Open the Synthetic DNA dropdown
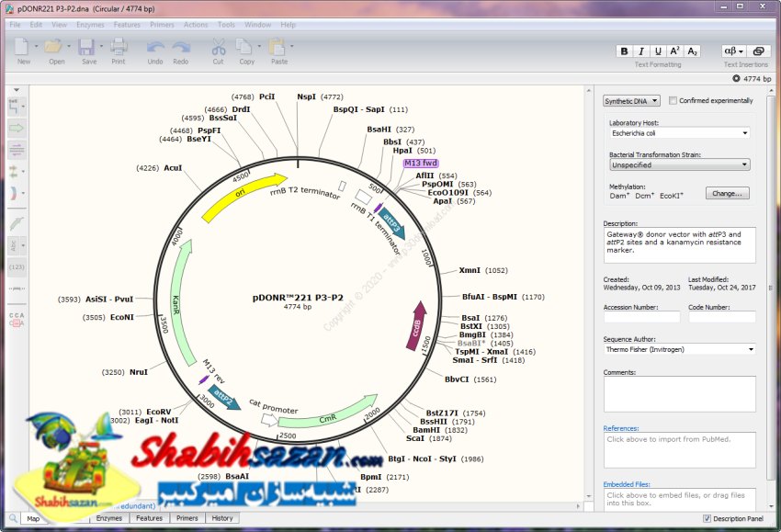Image resolution: width=781 pixels, height=532 pixels. [631, 101]
